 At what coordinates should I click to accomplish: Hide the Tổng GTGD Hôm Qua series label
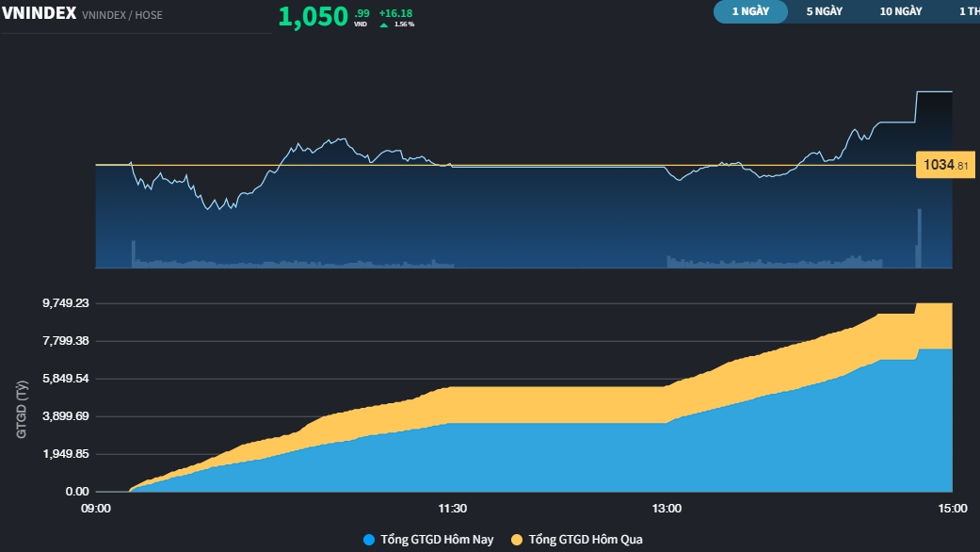(585, 540)
